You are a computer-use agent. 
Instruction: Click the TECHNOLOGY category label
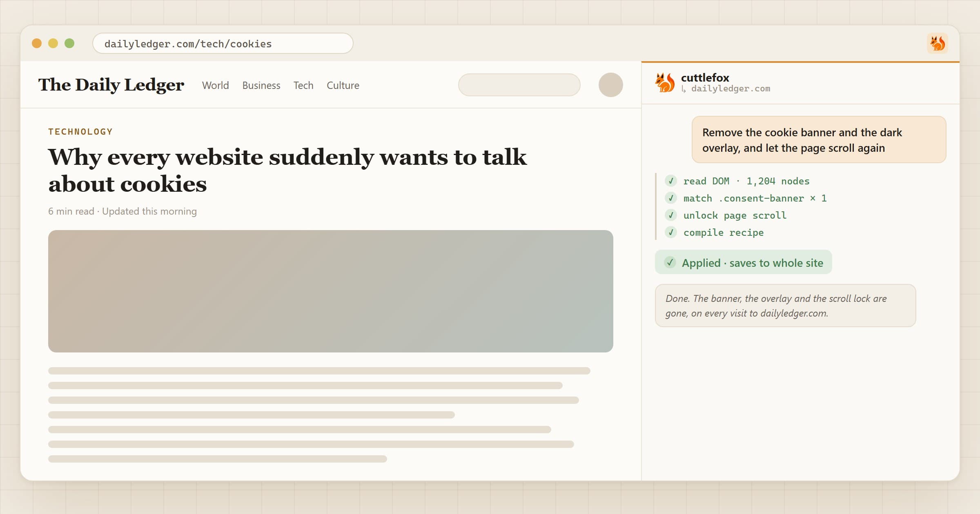coord(80,132)
